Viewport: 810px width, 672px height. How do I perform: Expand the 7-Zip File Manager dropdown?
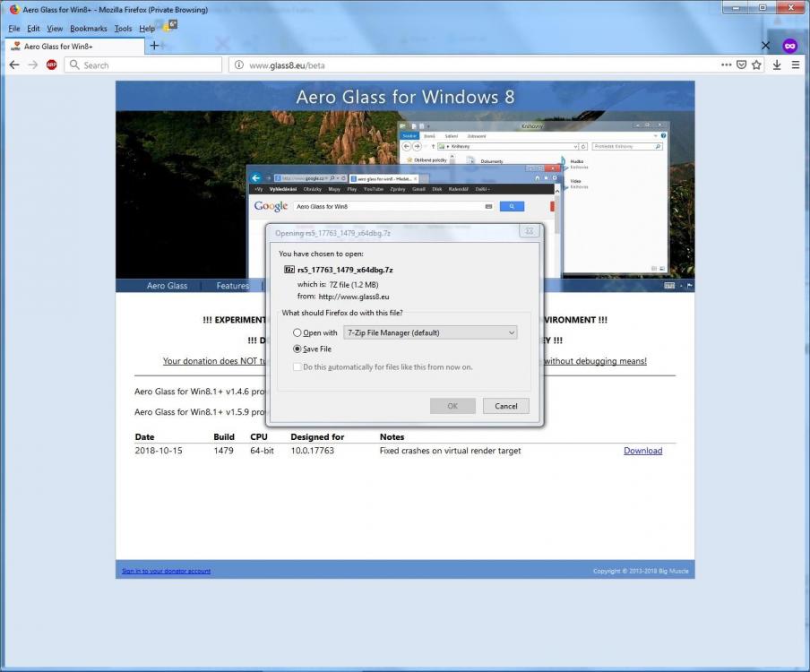pyautogui.click(x=430, y=332)
